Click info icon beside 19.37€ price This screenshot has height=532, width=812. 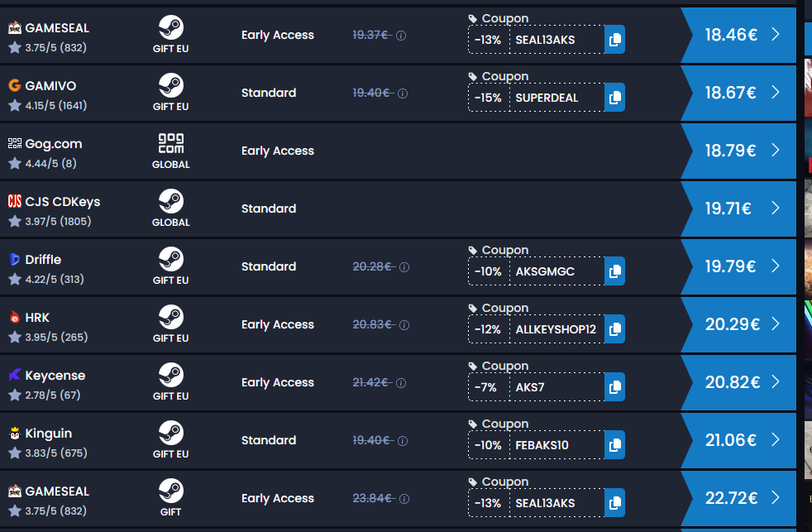pyautogui.click(x=401, y=36)
